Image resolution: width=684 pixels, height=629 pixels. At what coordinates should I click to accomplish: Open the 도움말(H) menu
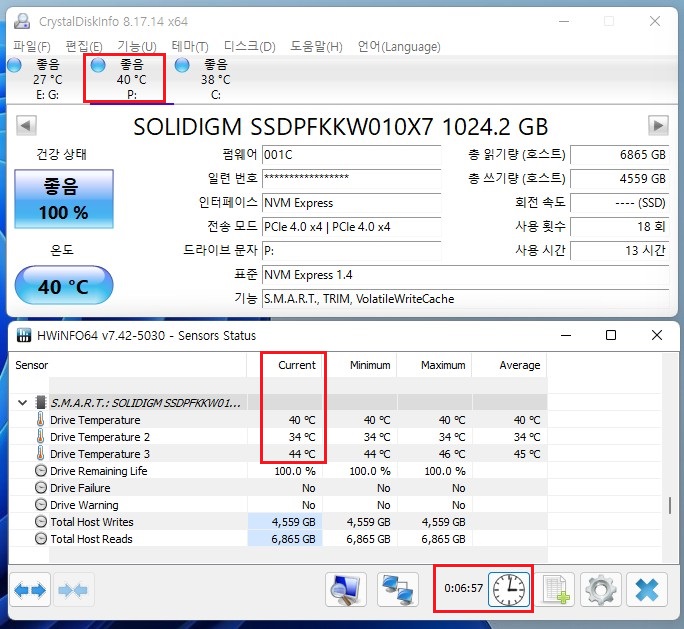pyautogui.click(x=316, y=46)
